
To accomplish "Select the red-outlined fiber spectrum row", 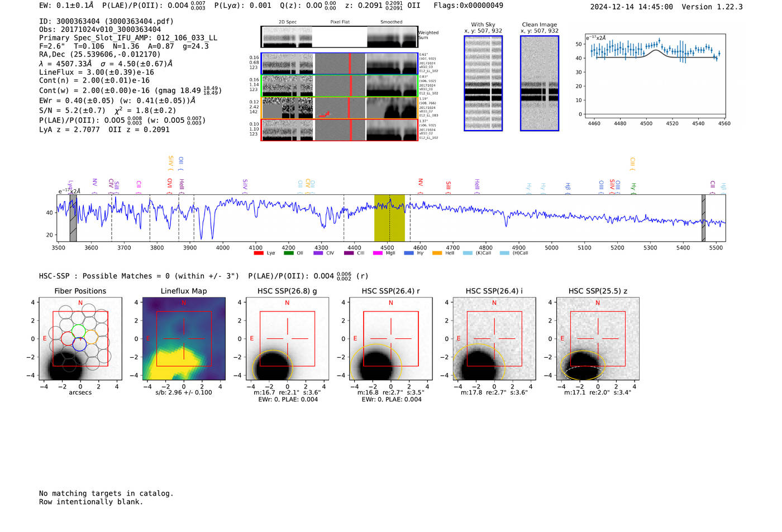I will coord(340,130).
